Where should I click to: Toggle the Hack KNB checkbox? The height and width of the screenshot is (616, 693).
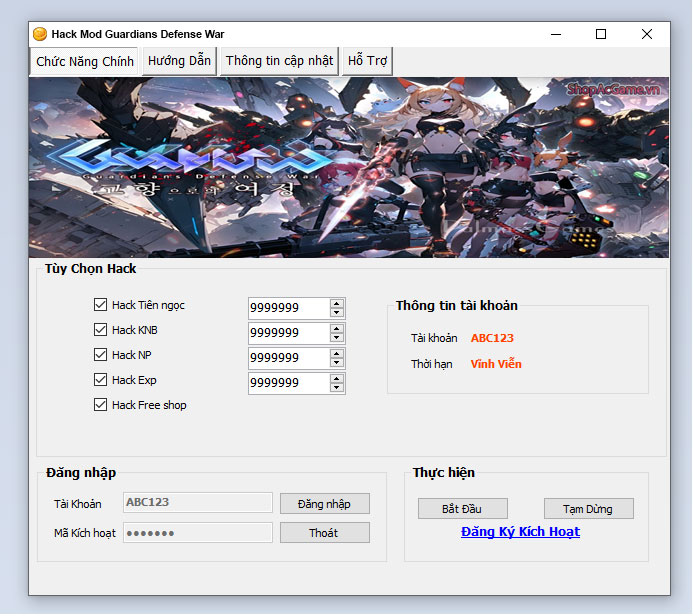[100, 330]
